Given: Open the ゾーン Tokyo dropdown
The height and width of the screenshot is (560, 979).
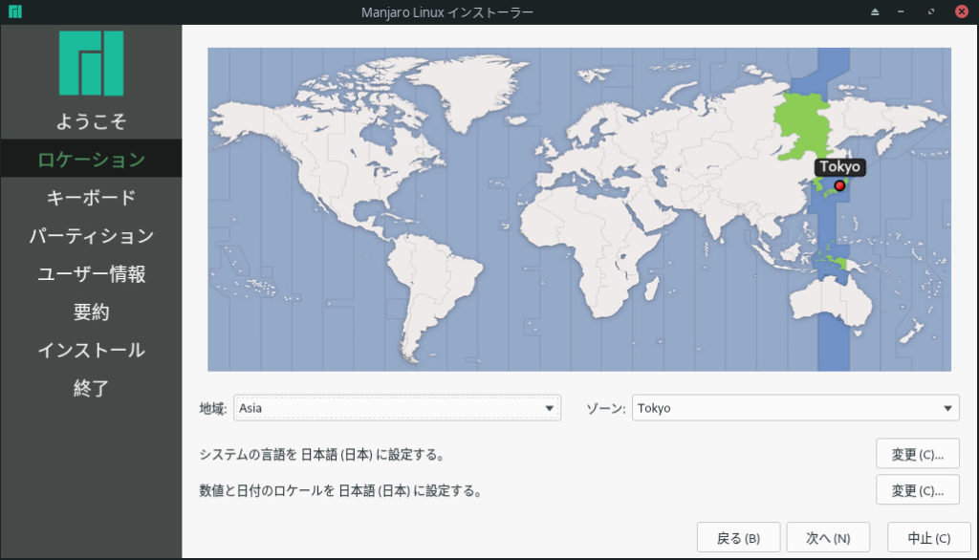Looking at the screenshot, I should point(794,408).
